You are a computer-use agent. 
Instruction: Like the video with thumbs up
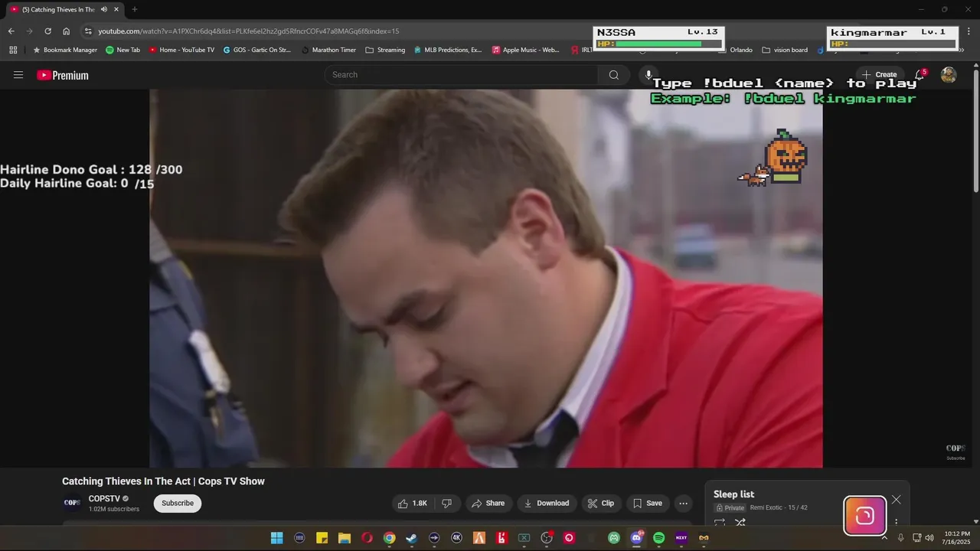tap(413, 504)
